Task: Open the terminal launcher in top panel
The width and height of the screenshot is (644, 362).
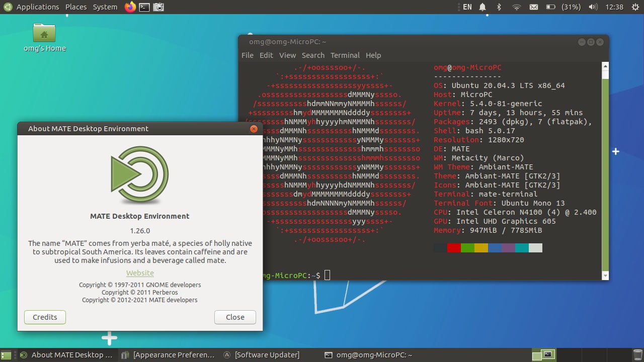Action: pyautogui.click(x=144, y=7)
